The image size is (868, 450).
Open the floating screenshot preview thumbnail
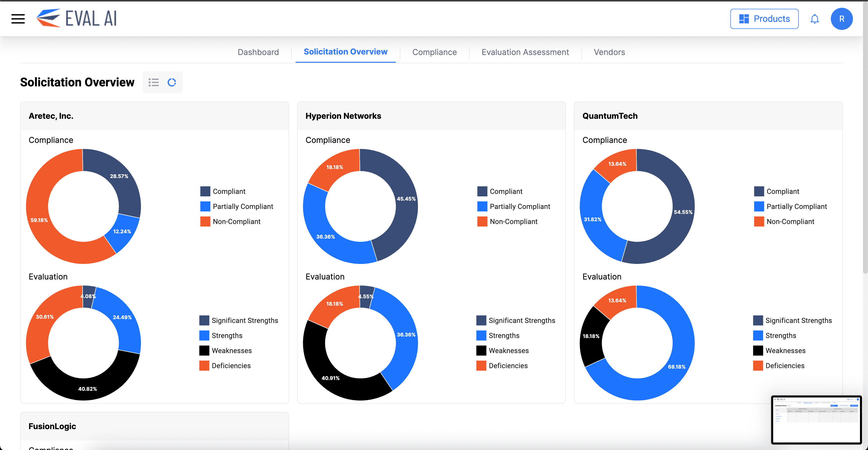pos(816,420)
